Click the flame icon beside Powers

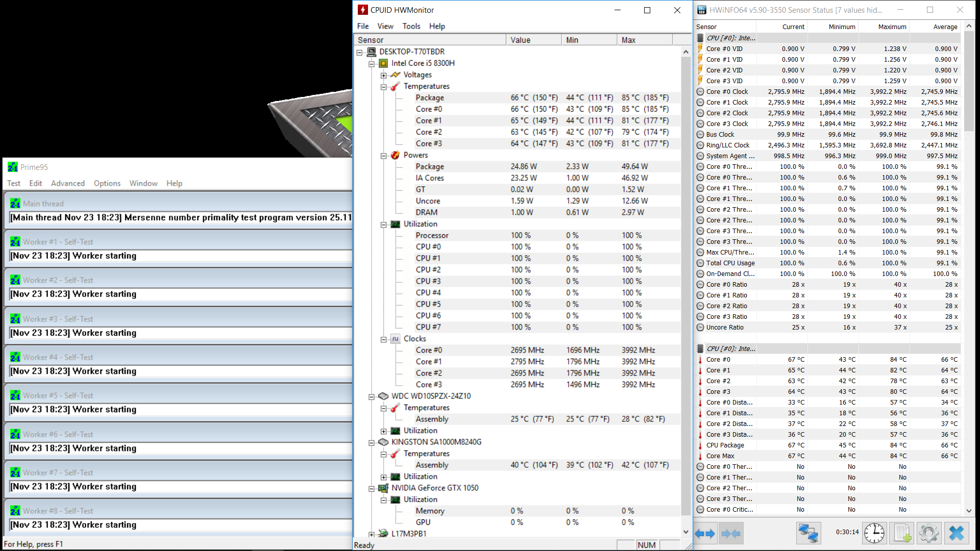[396, 155]
